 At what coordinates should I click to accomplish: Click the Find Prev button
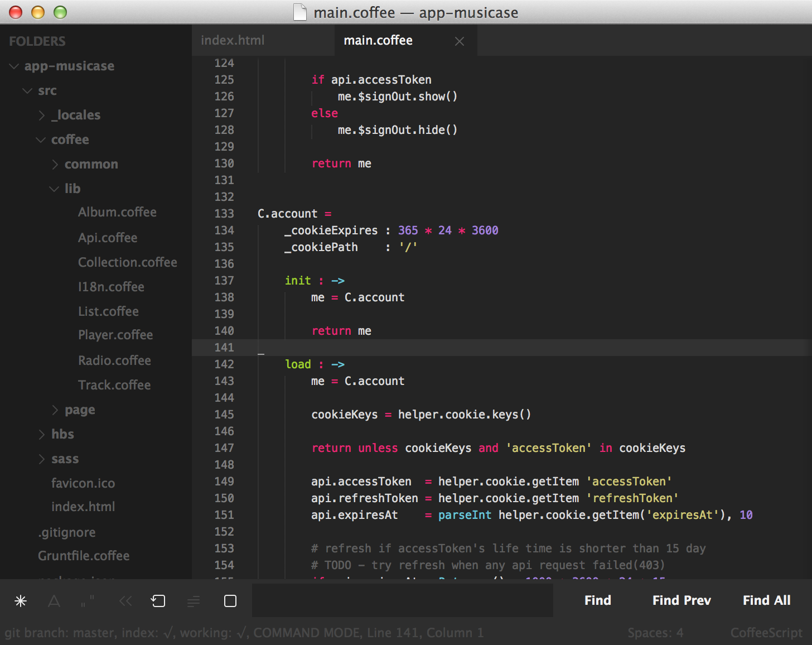coord(681,600)
